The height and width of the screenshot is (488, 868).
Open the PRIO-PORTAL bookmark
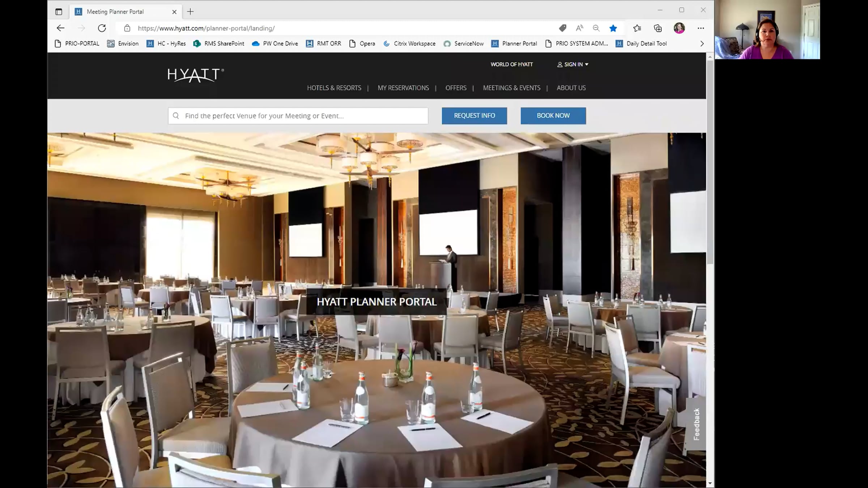tap(77, 44)
